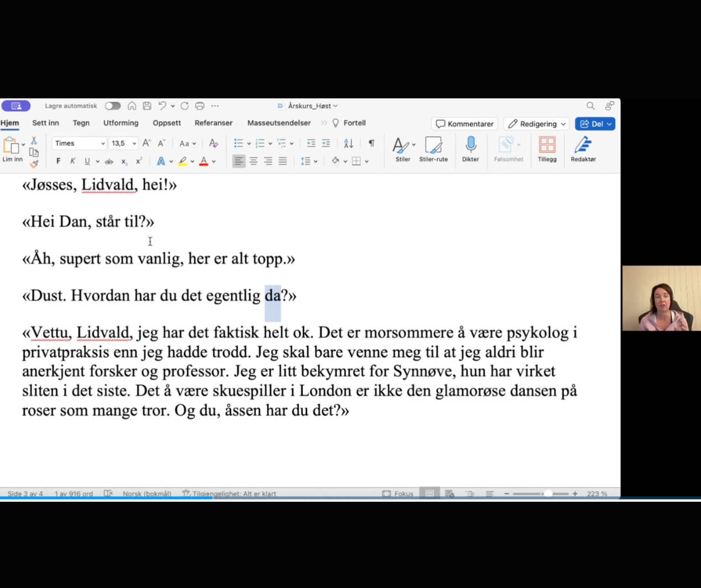Open the Tillegg add-ins icon

point(547,145)
